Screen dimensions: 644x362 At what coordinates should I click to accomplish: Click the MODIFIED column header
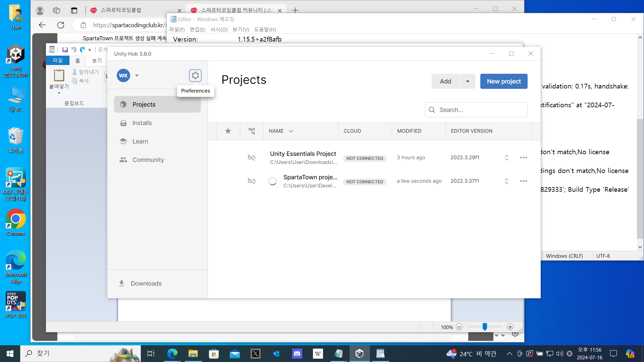coord(409,131)
